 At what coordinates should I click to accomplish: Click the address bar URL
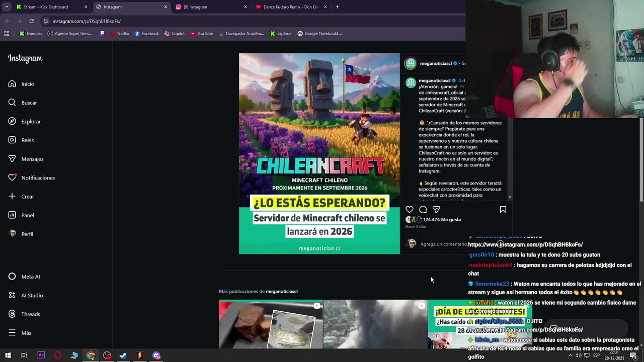tap(87, 21)
